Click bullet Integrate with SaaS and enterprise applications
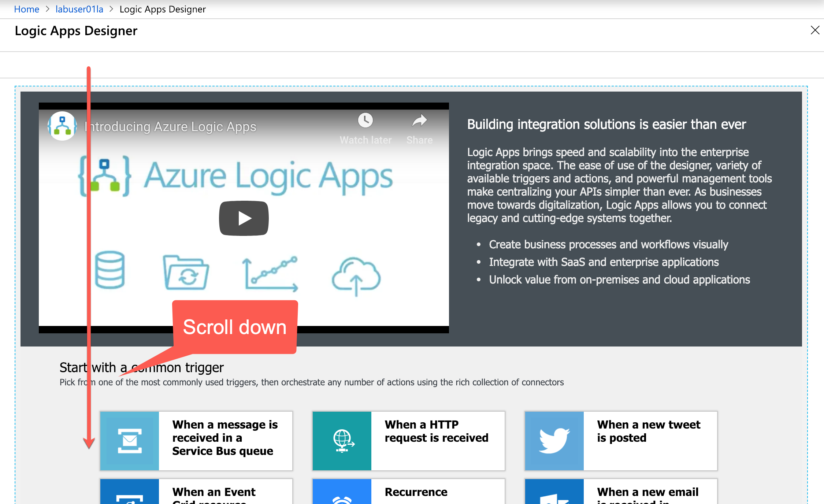Viewport: 824px width, 504px height. point(604,262)
